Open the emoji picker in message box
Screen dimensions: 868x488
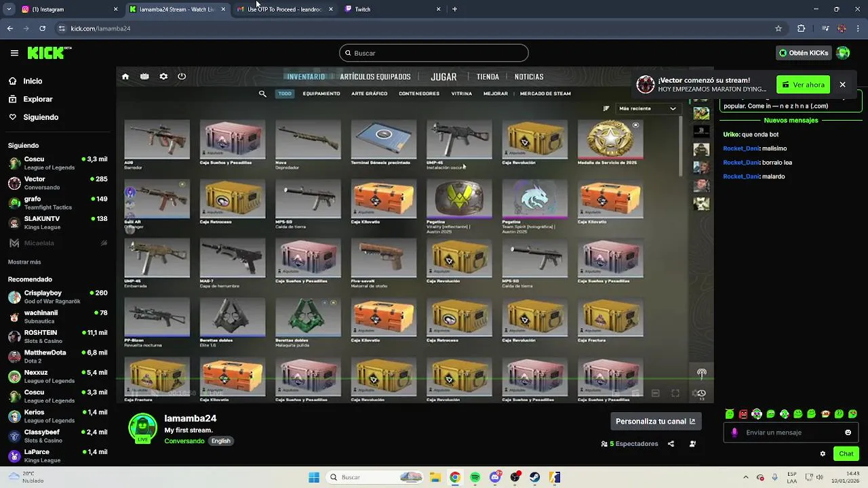coord(848,432)
